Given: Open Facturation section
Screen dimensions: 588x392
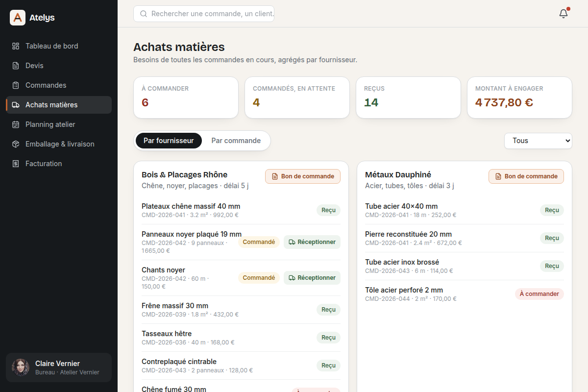Looking at the screenshot, I should 59,164.
